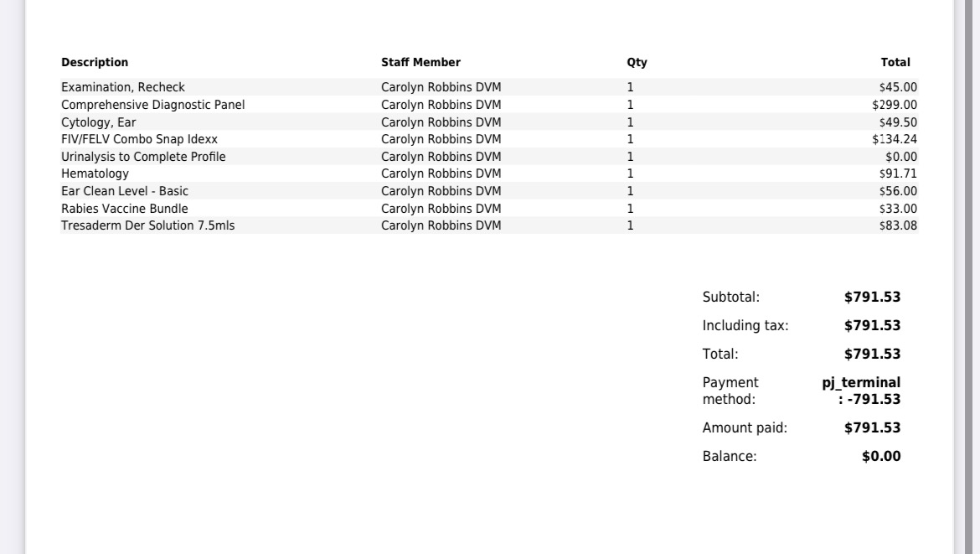
Task: Click the Staff Member column header
Action: (420, 63)
